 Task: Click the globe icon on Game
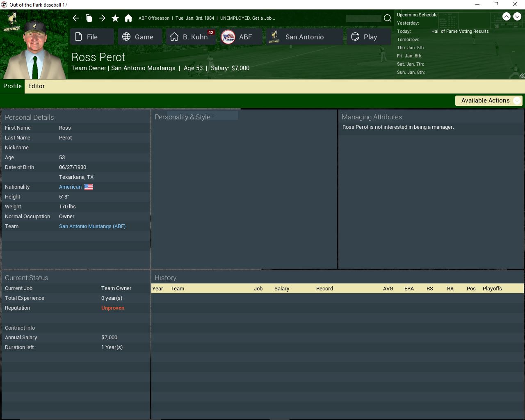click(126, 37)
